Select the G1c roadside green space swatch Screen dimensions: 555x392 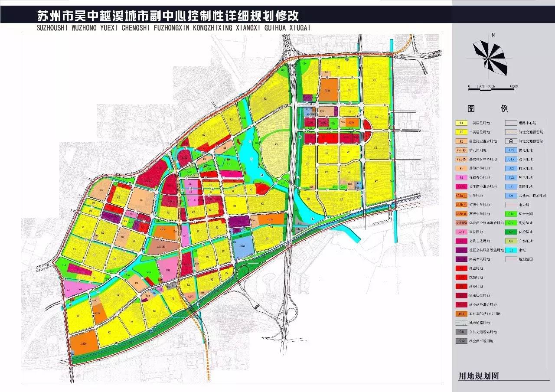511,223
